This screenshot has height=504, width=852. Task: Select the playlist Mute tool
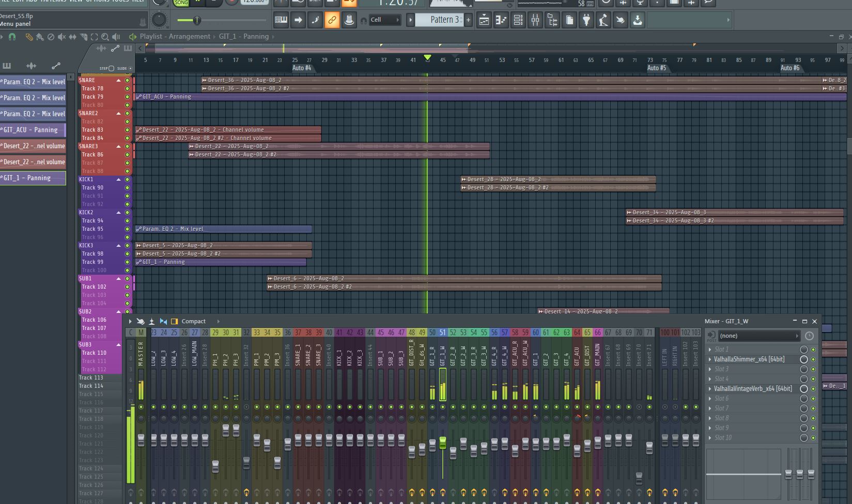[61, 37]
